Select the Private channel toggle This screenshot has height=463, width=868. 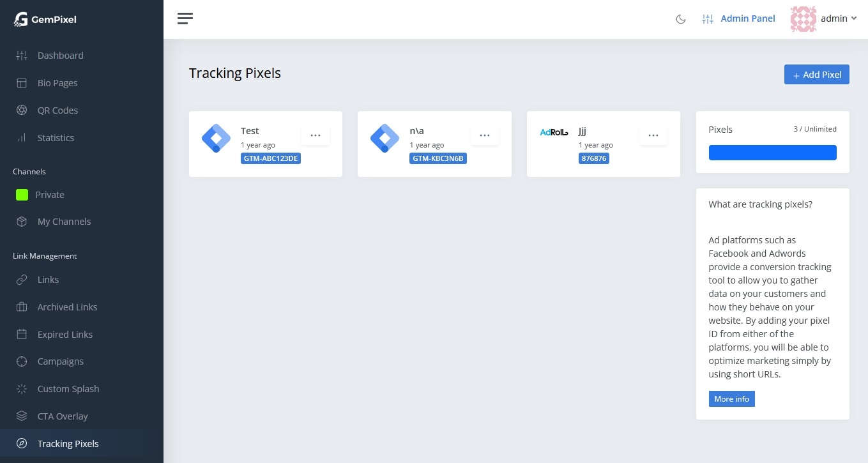point(22,194)
